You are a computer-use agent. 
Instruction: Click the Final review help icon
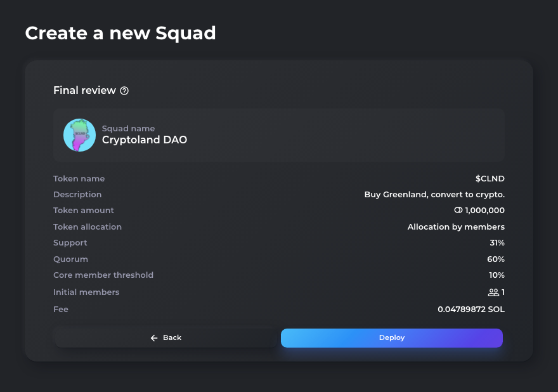tap(124, 91)
